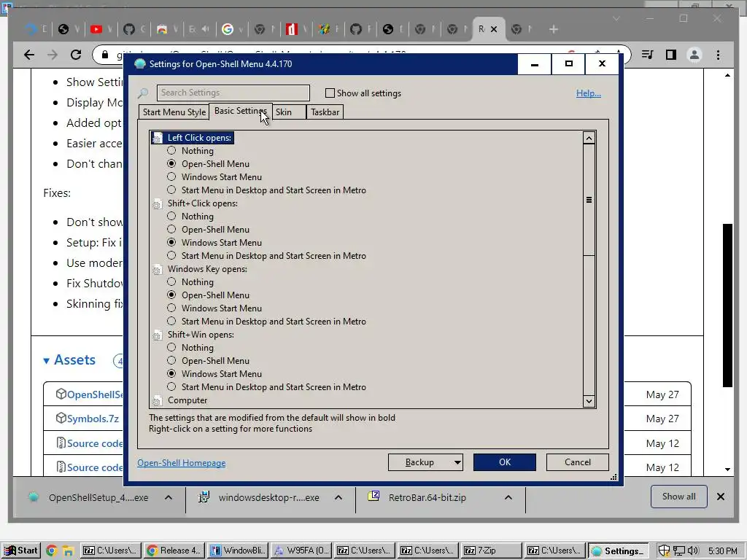Screen dimensions: 747x560
Task: Select the Basic Settings tab
Action: (241, 111)
